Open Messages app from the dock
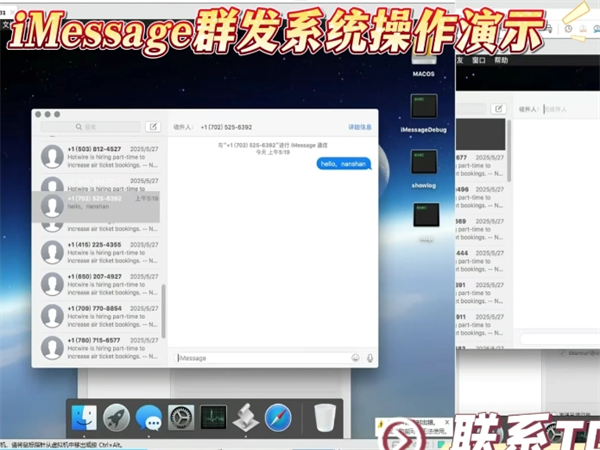This screenshot has height=450, width=600. click(x=149, y=417)
